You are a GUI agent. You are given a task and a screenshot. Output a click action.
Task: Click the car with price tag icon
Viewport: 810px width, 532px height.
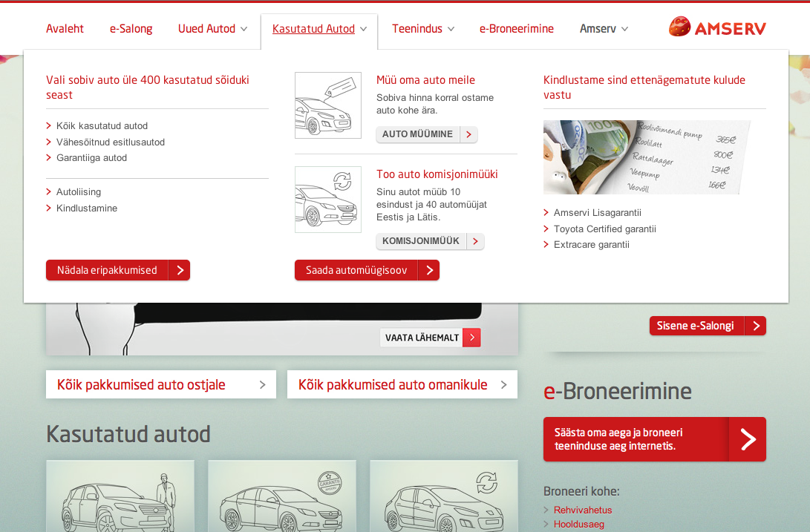coord(327,105)
